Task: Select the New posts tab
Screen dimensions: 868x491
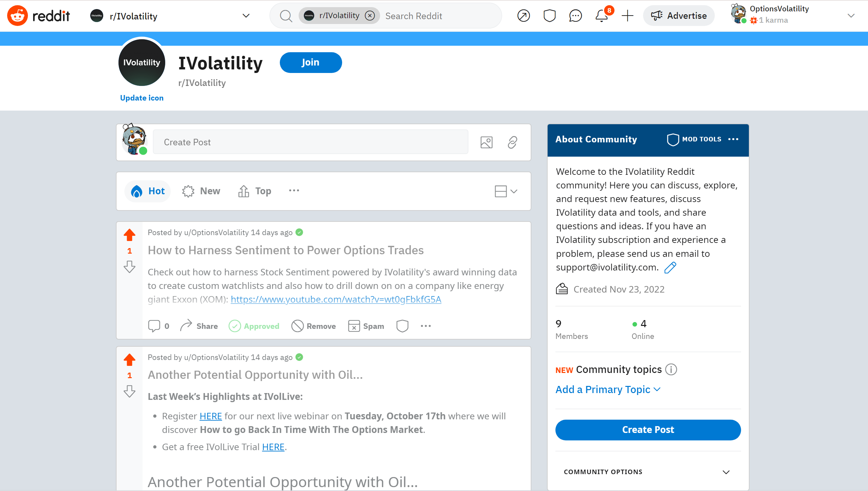Action: [210, 191]
